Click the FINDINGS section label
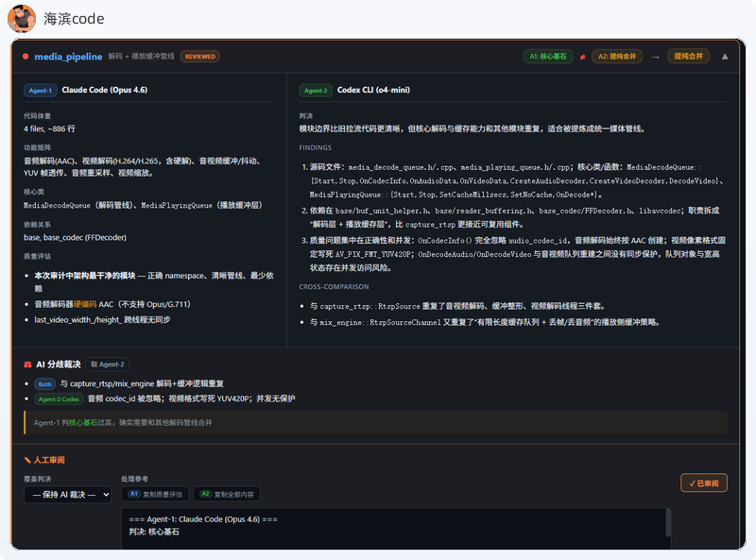This screenshot has height=560, width=756. point(316,147)
